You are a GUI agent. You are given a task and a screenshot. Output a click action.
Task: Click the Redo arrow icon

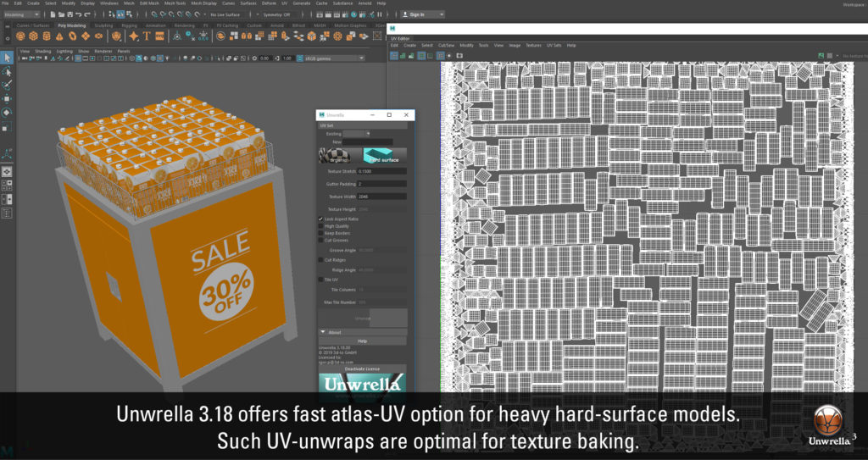point(87,14)
